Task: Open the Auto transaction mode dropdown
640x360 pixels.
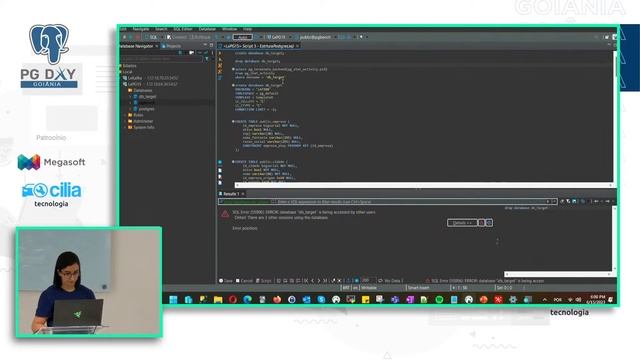Action: point(242,37)
